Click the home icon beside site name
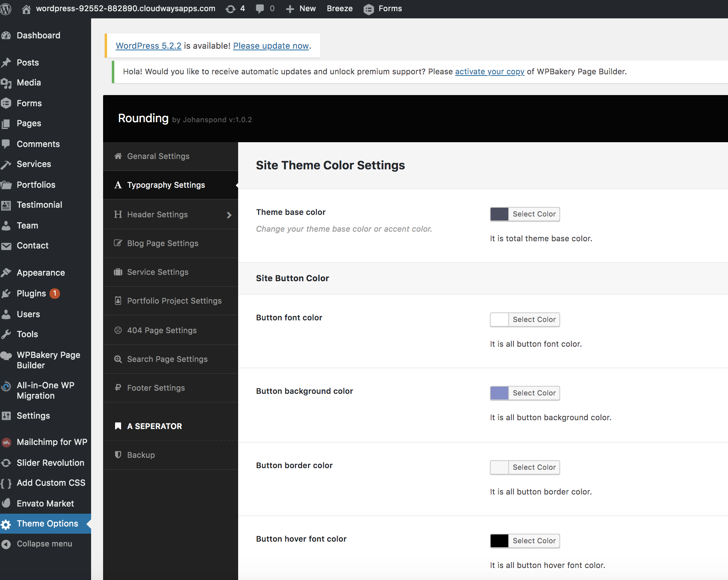Viewport: 728px width, 580px height. coord(26,9)
